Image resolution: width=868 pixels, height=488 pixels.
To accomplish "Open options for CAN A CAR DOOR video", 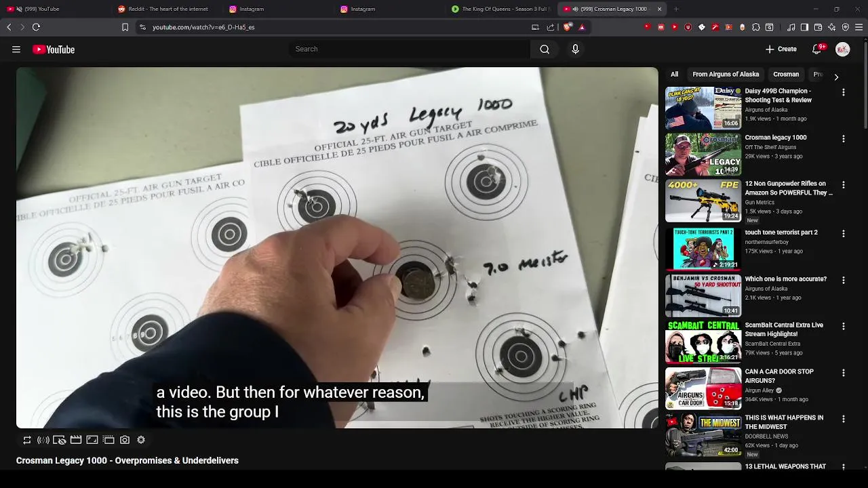I will 844,373.
